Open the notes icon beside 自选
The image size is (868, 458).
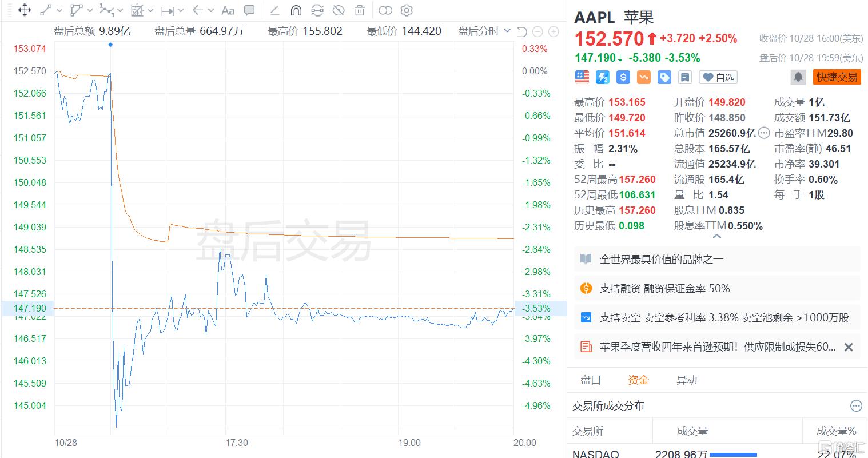(x=685, y=77)
